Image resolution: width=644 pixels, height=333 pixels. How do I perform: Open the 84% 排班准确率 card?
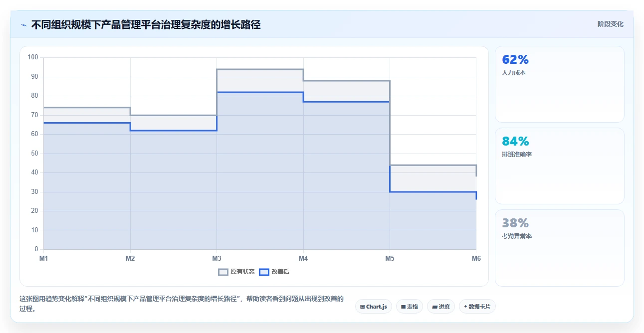559,166
